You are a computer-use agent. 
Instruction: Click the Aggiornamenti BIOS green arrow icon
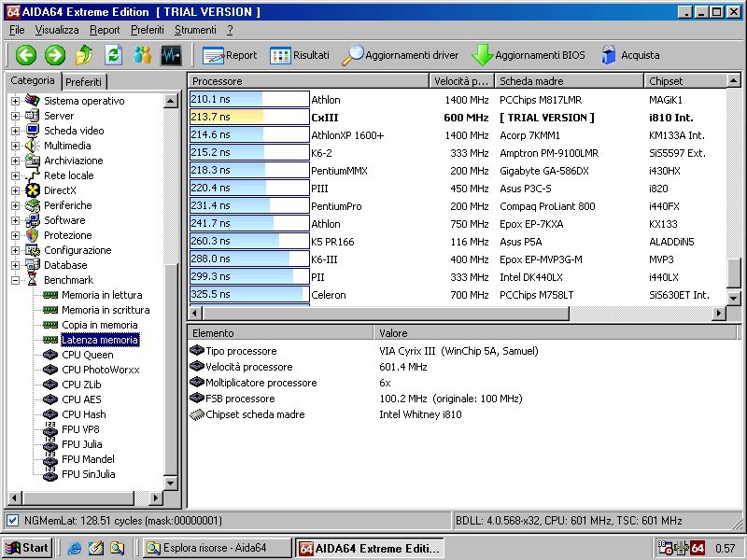482,55
